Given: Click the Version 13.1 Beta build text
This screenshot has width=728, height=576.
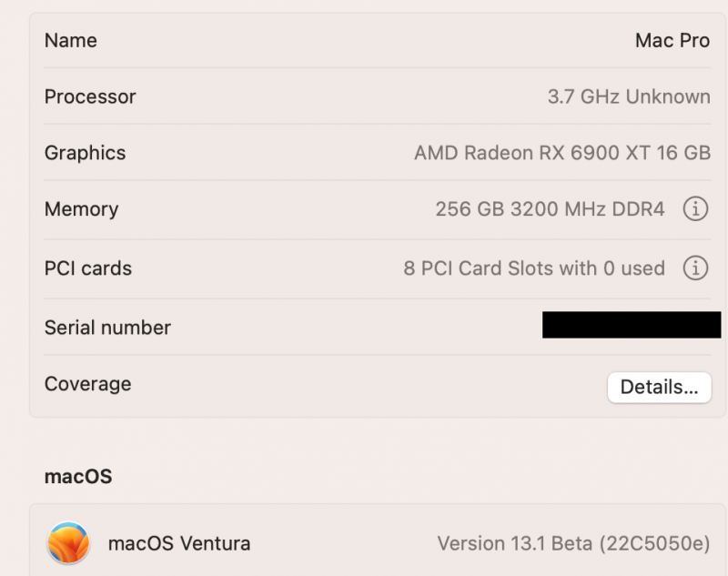Looking at the screenshot, I should (x=573, y=544).
